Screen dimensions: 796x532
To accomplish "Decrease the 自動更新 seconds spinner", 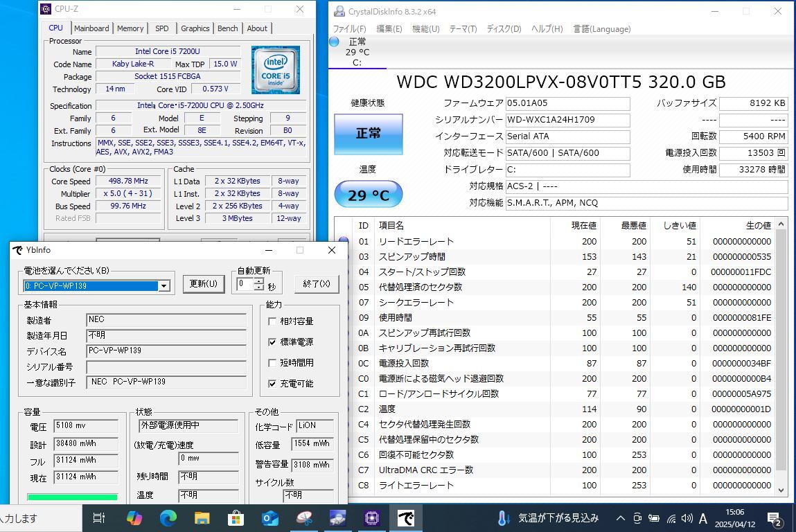I will tap(259, 287).
